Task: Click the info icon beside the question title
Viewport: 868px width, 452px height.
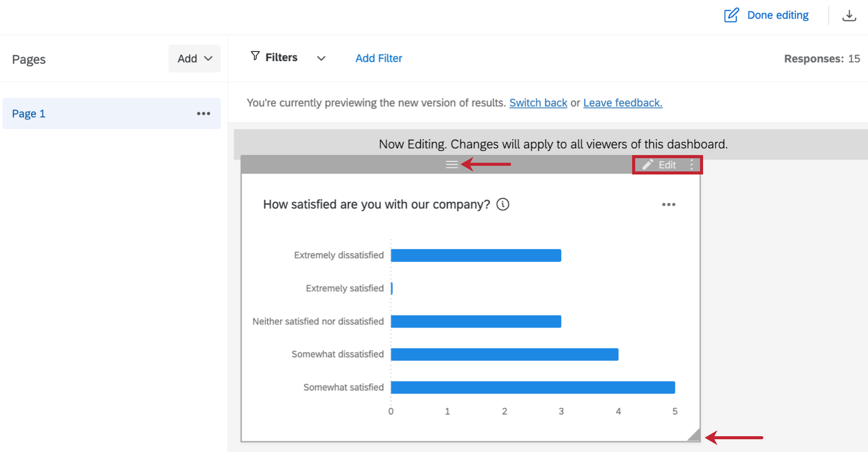Action: (503, 205)
